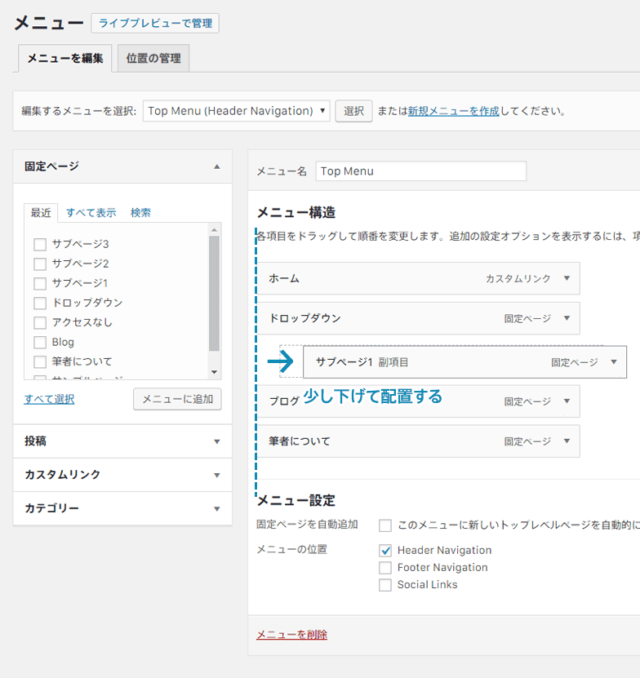
Task: Click the メニュー名 text field
Action: pos(421,171)
